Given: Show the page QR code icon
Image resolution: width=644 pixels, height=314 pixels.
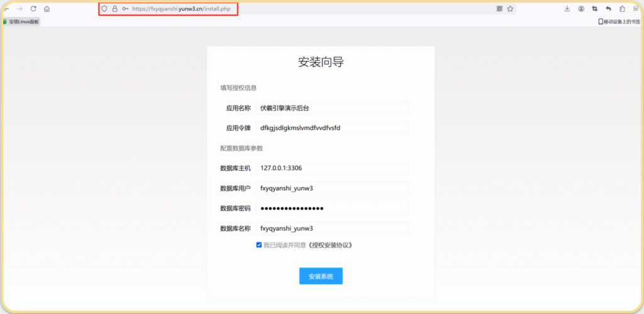Looking at the screenshot, I should point(499,9).
